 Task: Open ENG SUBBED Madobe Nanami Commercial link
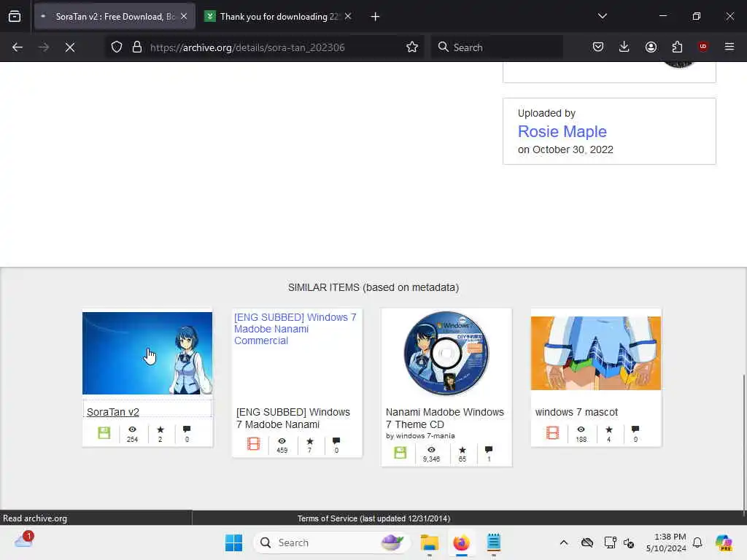(x=295, y=329)
